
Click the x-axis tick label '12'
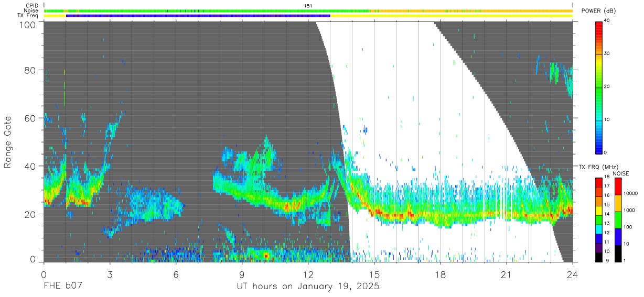(308, 274)
